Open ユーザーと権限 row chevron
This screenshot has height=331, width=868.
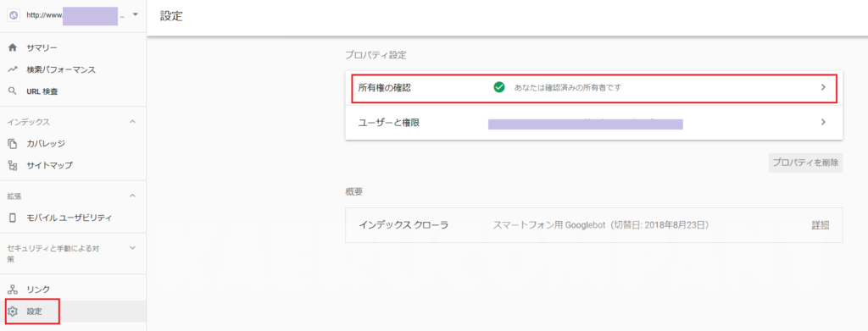823,122
